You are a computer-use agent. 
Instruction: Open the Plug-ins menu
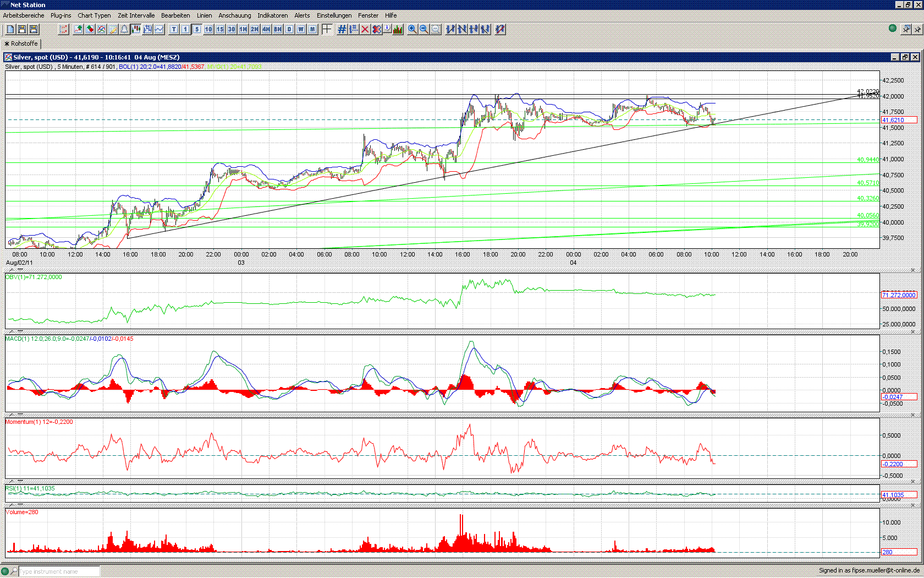[x=61, y=15]
